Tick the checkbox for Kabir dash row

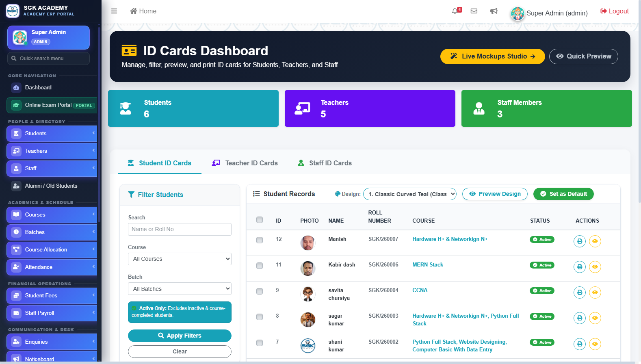(x=260, y=266)
